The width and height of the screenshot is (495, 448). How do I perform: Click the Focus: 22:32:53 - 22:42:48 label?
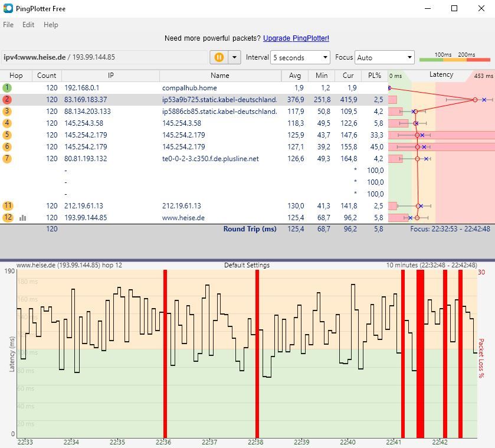click(x=450, y=229)
